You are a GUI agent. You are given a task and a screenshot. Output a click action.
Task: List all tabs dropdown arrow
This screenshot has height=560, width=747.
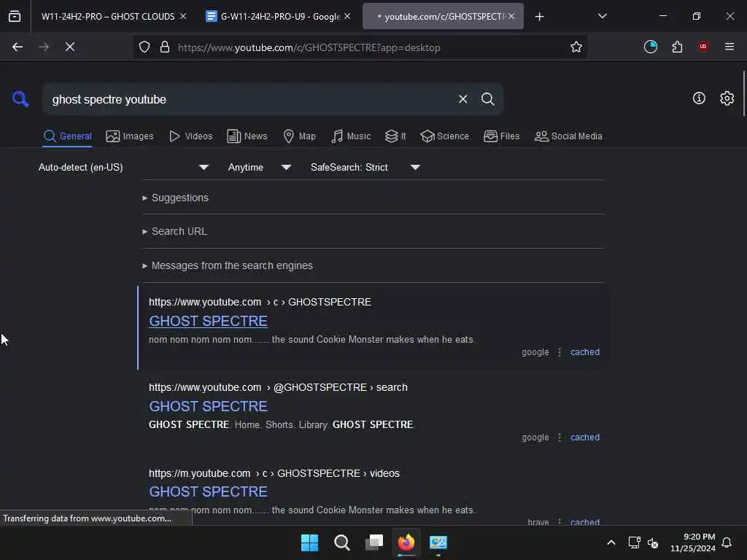[x=602, y=16]
